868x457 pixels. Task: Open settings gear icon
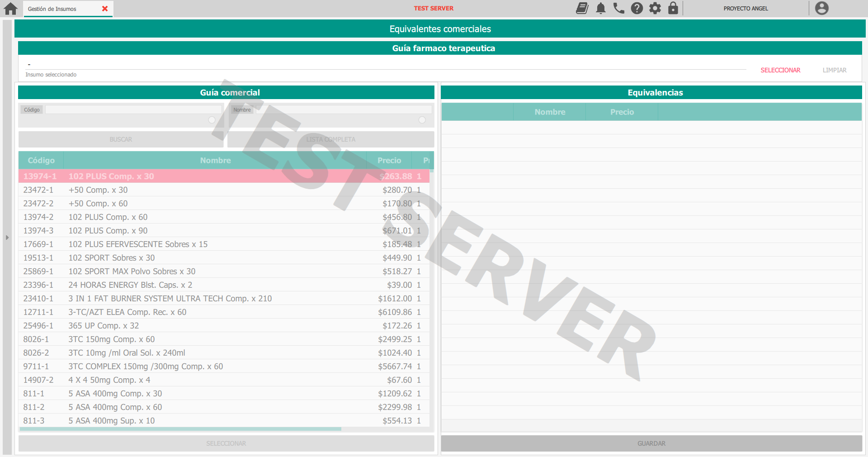(655, 8)
